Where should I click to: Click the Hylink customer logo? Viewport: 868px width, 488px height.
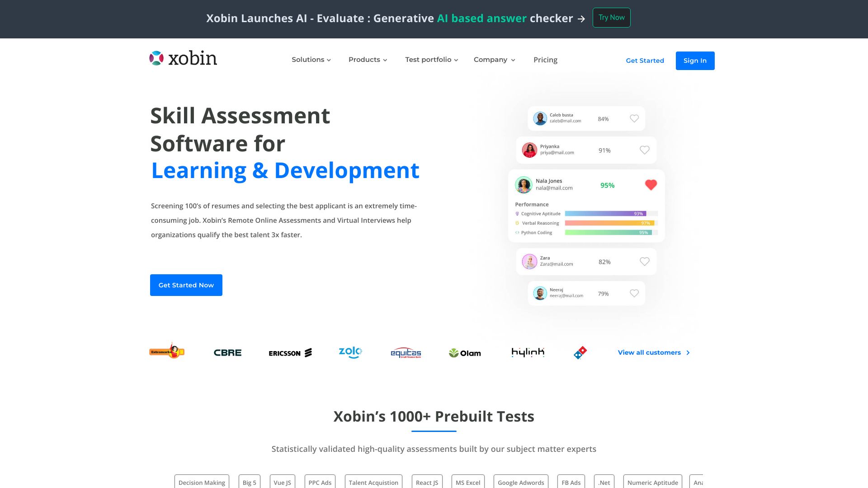tap(528, 352)
